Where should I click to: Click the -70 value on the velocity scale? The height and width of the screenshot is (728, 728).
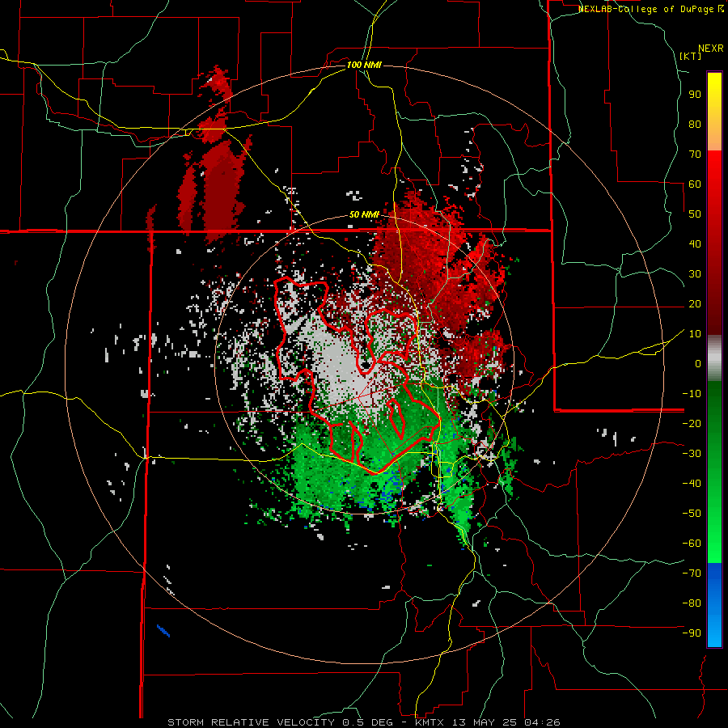coord(692,574)
